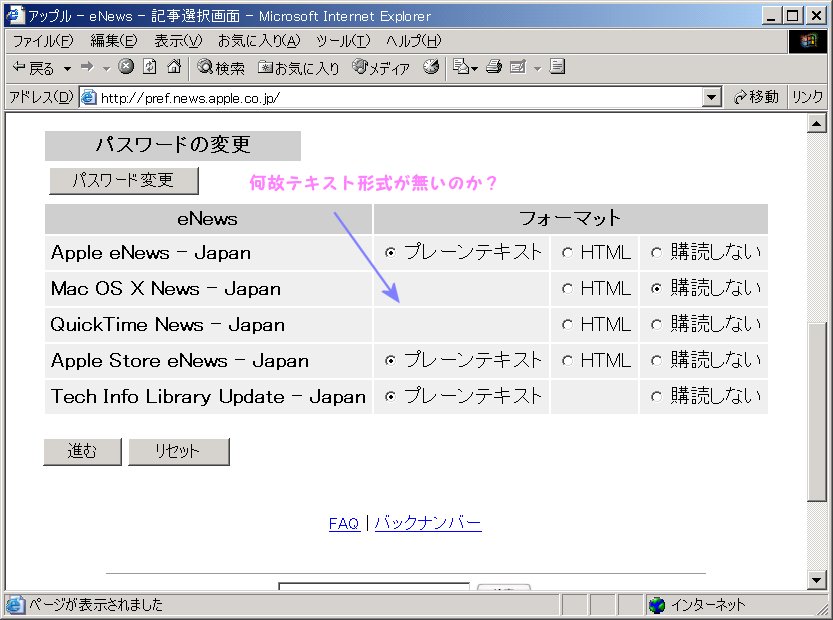Click the Edit page toolbar icon
The image size is (833, 620).
point(517,67)
